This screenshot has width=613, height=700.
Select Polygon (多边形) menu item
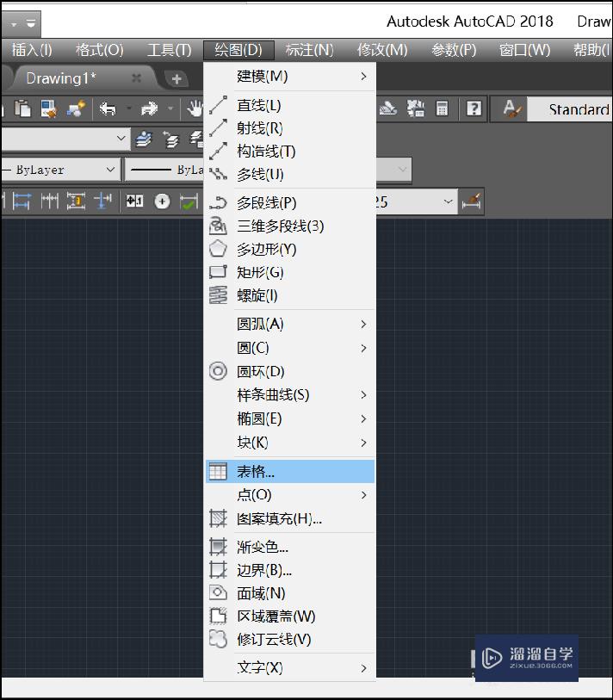[x=289, y=249]
